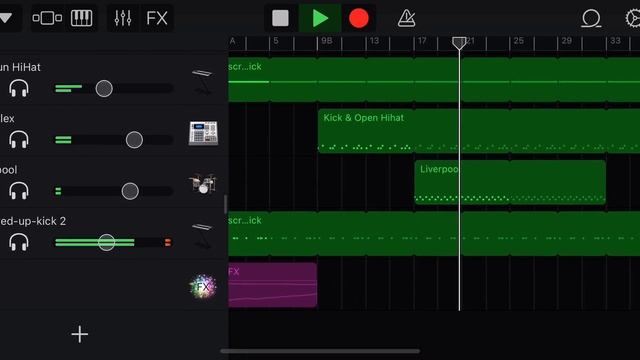This screenshot has width=640, height=360.
Task: Solo the second track headphones above Liverpool
Action: tap(19, 140)
